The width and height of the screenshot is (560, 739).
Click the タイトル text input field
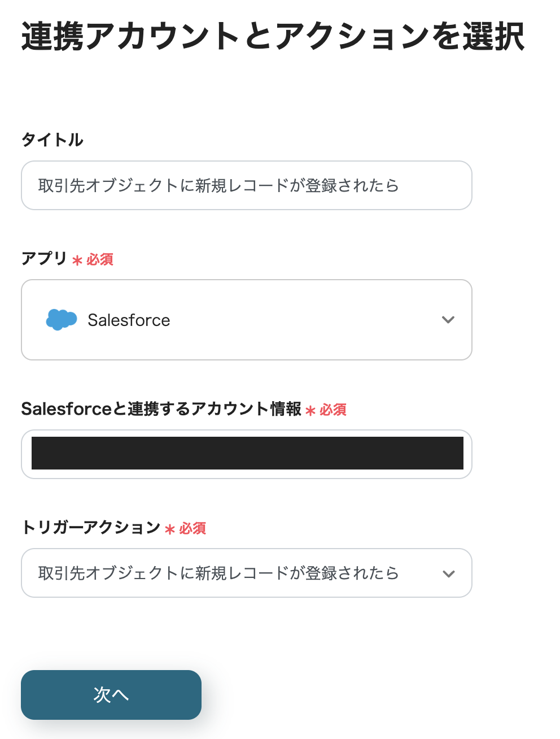(246, 185)
